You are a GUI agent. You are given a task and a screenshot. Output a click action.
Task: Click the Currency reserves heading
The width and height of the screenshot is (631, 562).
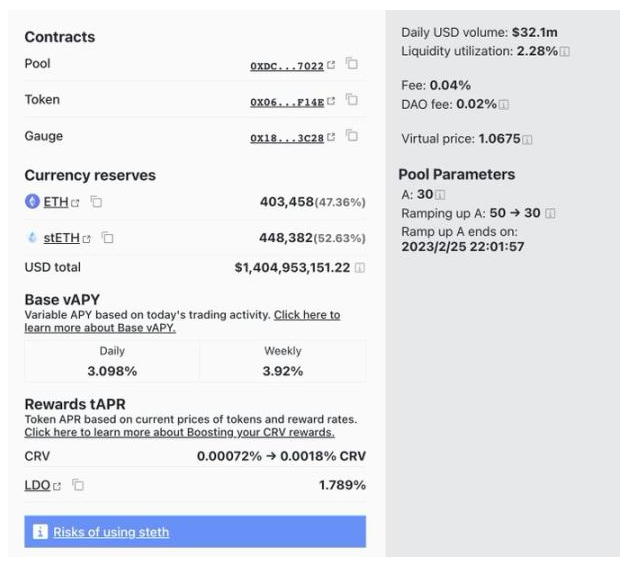[x=90, y=175]
